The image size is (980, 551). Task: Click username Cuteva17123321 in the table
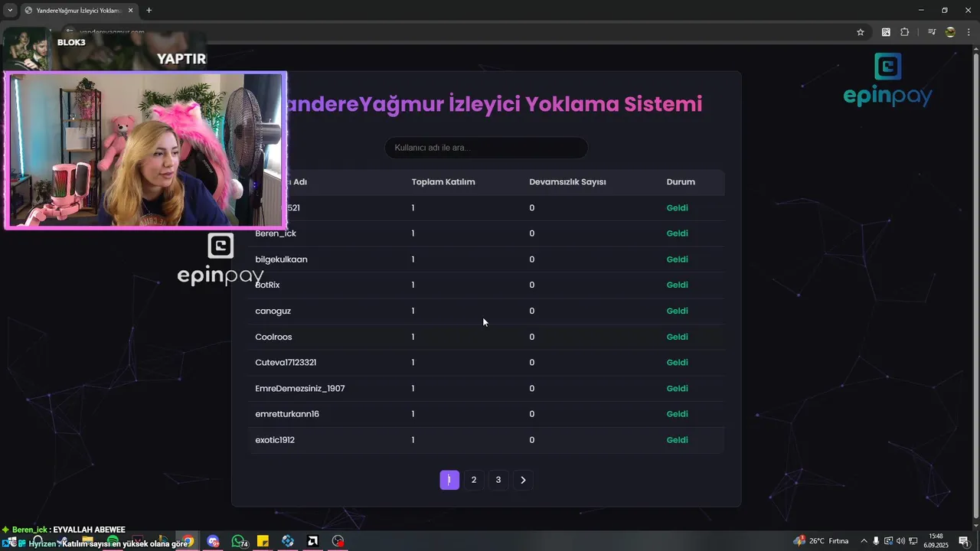pyautogui.click(x=286, y=363)
